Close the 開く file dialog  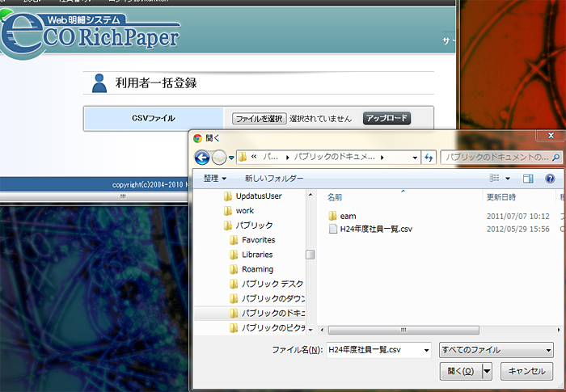click(551, 135)
